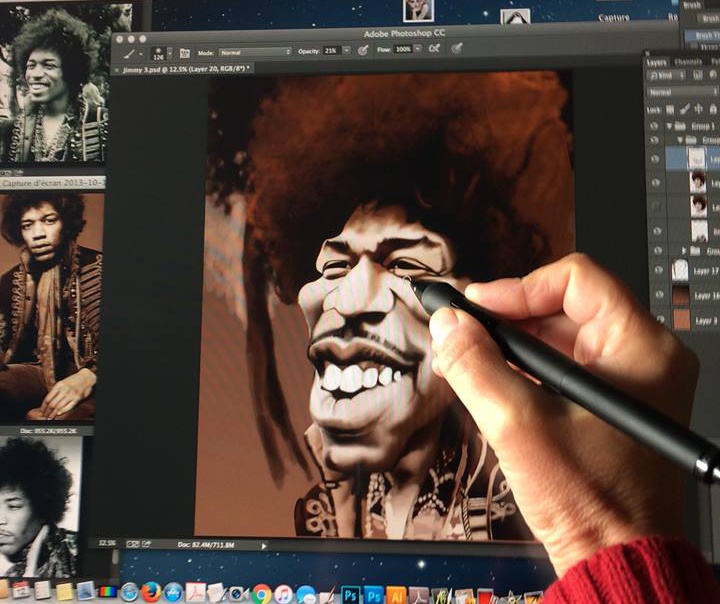Select Layer 3 orange thumbnail
This screenshot has height=604, width=720.
(x=682, y=319)
